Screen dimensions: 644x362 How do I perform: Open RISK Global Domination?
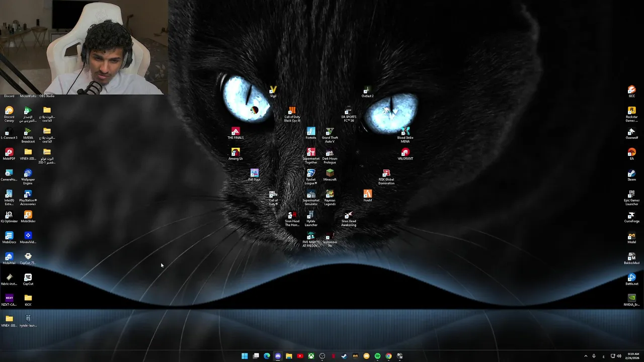(x=386, y=177)
